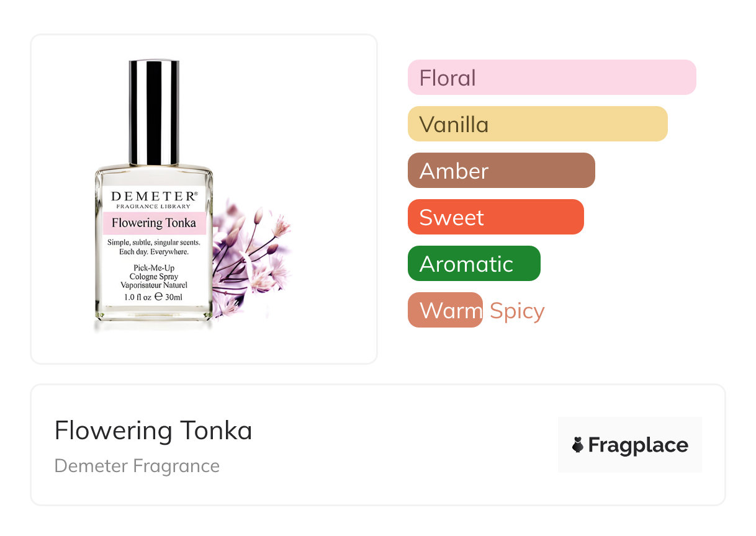Click the Flowering Tonka title text

pos(153,431)
